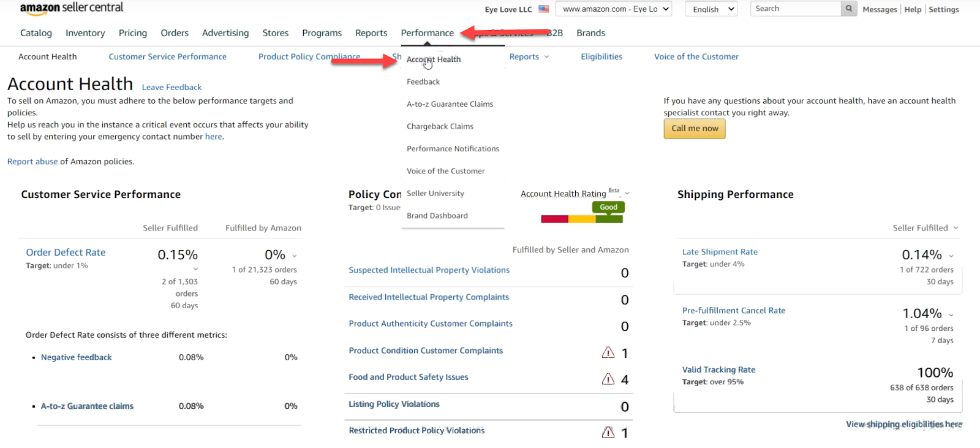The image size is (980, 448).
Task: Open the Valid Tracking Rate link
Action: (718, 370)
